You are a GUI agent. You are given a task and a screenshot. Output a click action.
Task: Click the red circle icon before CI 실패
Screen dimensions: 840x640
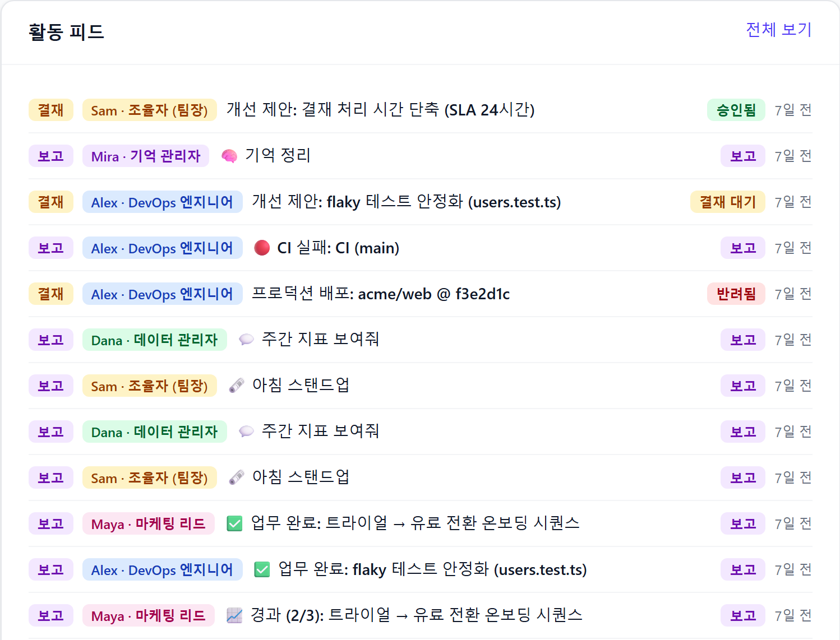pos(262,248)
